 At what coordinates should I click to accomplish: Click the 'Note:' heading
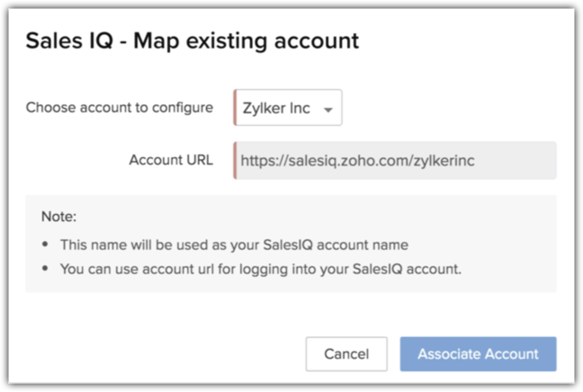click(59, 217)
